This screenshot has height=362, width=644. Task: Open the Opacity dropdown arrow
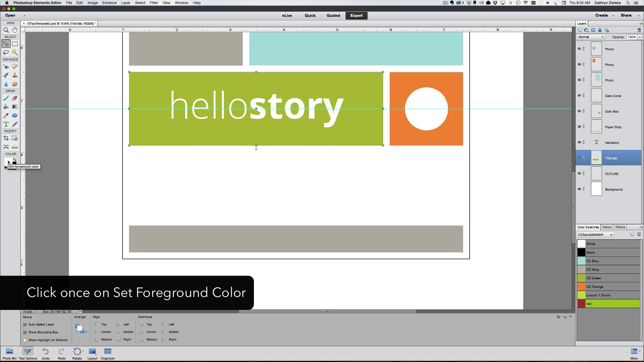pos(639,37)
